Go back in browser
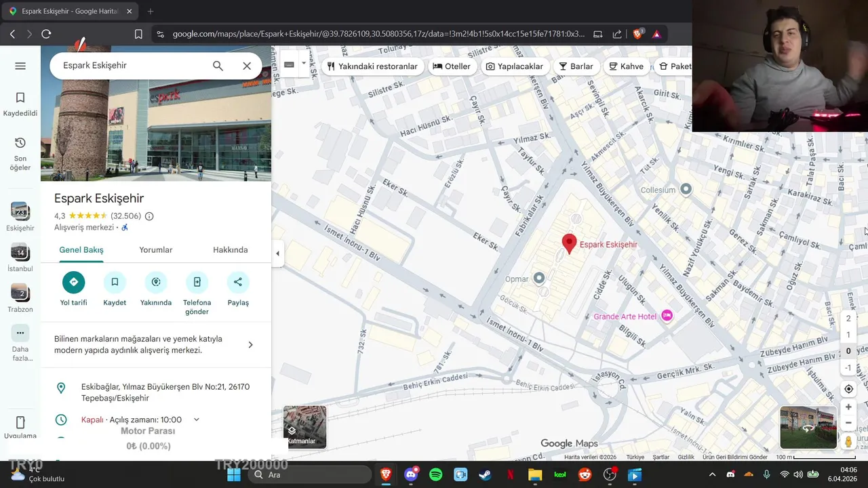The height and width of the screenshot is (488, 868). 12,34
